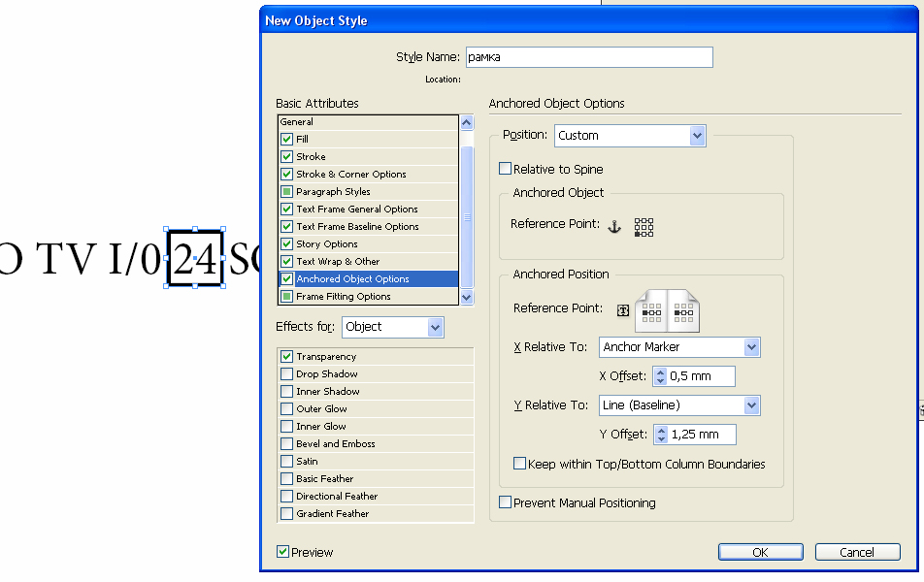Image resolution: width=924 pixels, height=582 pixels.
Task: Toggle Anchored Object Options checkbox
Action: pyautogui.click(x=287, y=278)
